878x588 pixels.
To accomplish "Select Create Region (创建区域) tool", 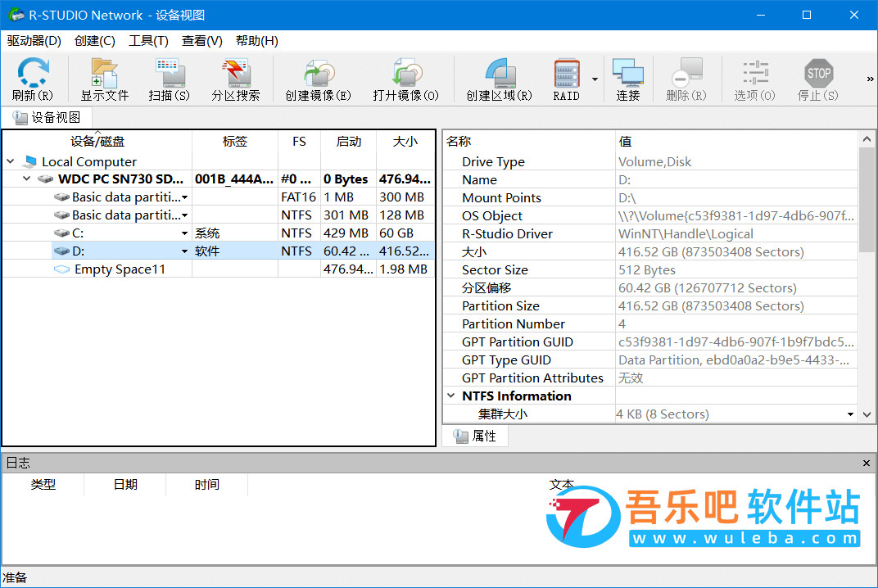I will (x=499, y=79).
